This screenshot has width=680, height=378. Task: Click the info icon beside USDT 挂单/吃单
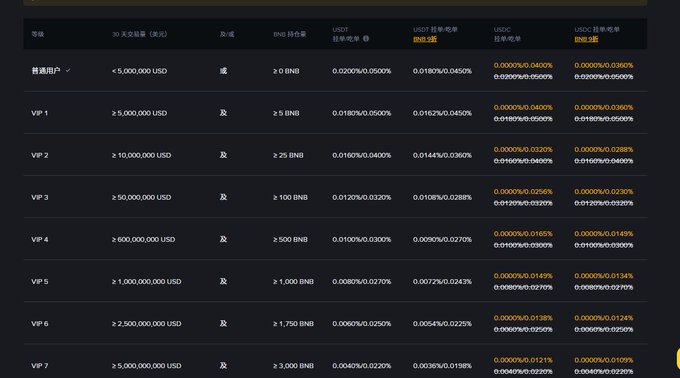tap(366, 39)
